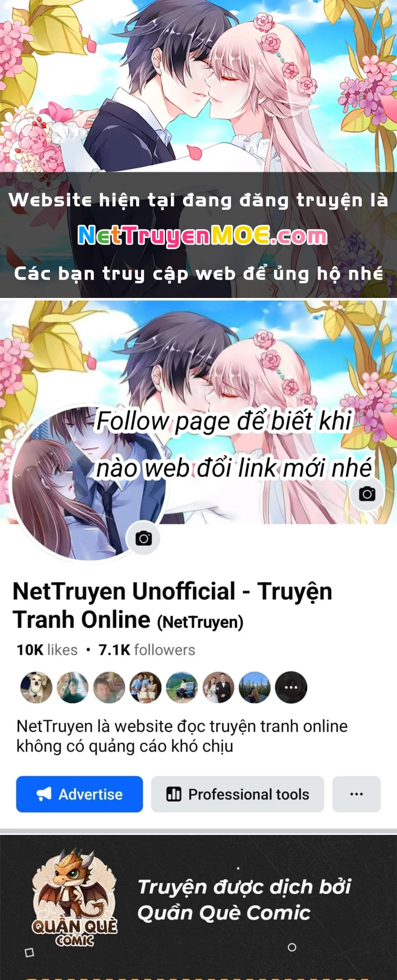The height and width of the screenshot is (980, 397).
Task: Open the page title NetTruyen Unofficial
Action: (172, 605)
